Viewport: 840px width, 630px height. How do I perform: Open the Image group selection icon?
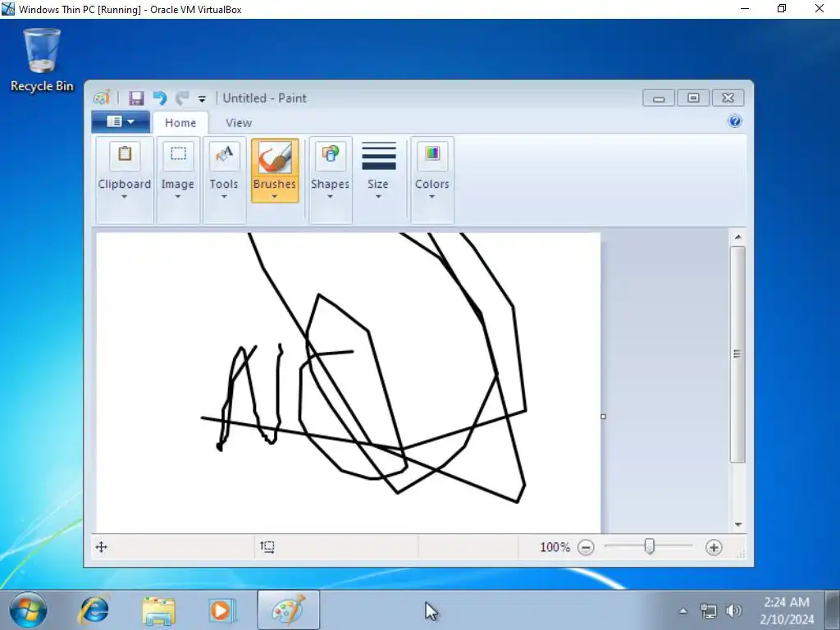[x=178, y=154]
